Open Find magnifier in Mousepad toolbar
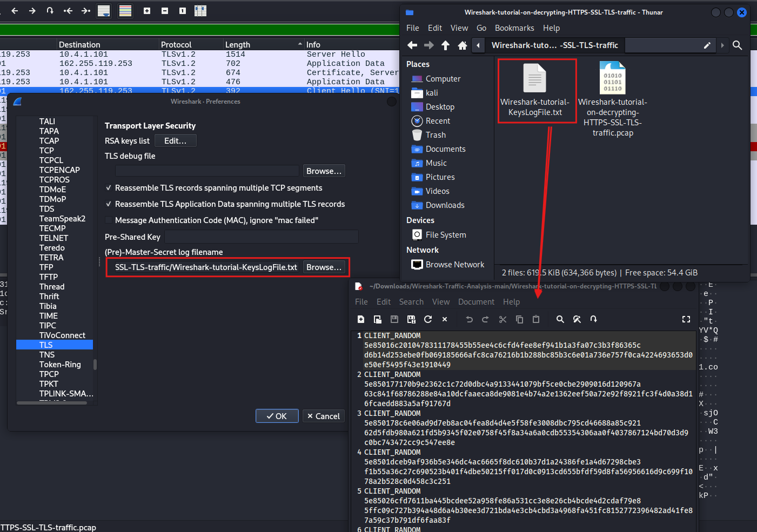757x532 pixels. tap(560, 319)
